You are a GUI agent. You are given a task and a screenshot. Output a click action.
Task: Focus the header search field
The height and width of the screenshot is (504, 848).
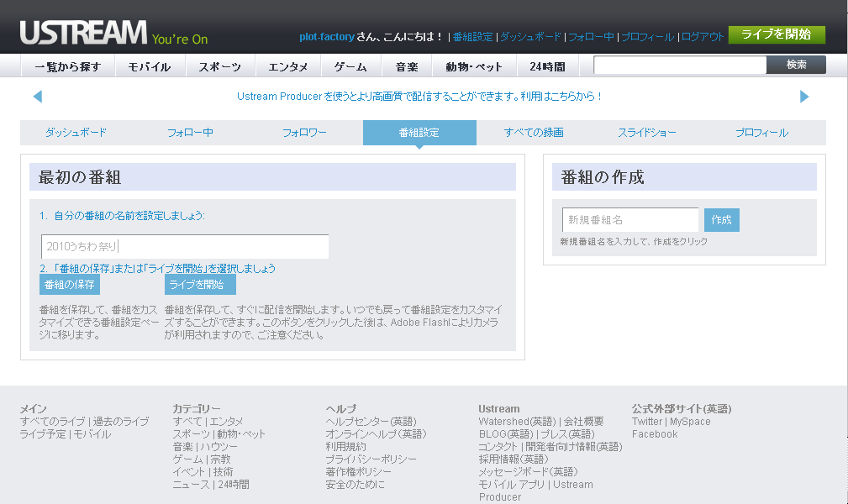pyautogui.click(x=680, y=65)
